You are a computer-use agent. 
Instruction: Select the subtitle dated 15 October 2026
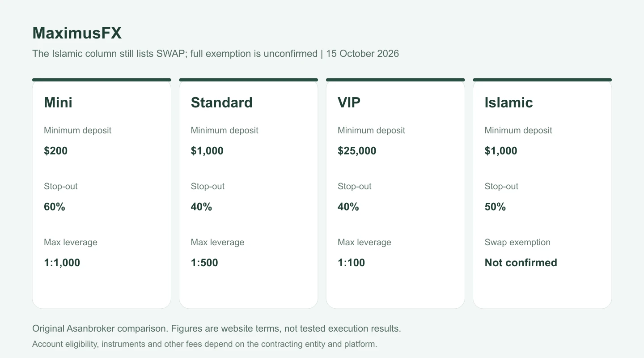pyautogui.click(x=216, y=54)
